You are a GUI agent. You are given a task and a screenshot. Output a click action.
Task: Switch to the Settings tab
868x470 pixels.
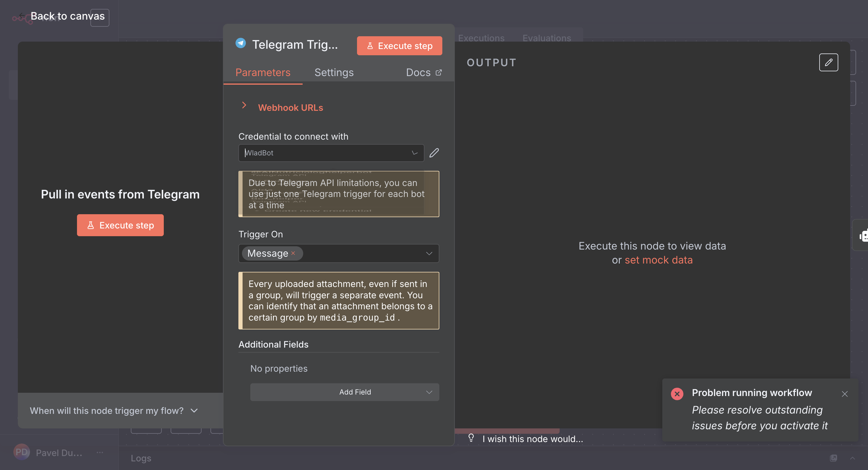pos(334,72)
